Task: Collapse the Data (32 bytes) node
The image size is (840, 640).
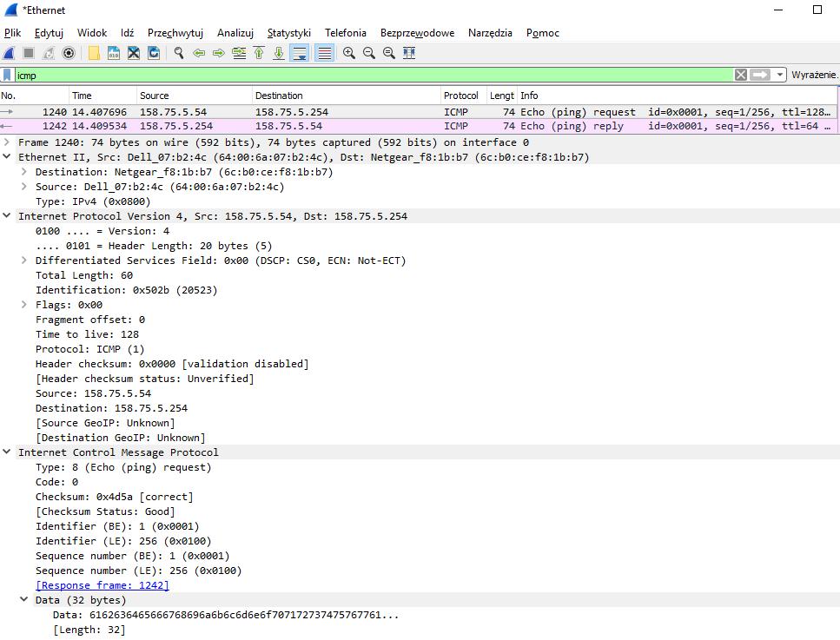Action: (24, 600)
